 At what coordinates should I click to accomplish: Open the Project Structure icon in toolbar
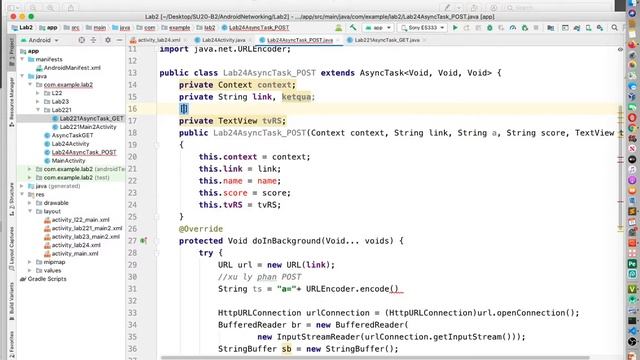click(x=551, y=28)
